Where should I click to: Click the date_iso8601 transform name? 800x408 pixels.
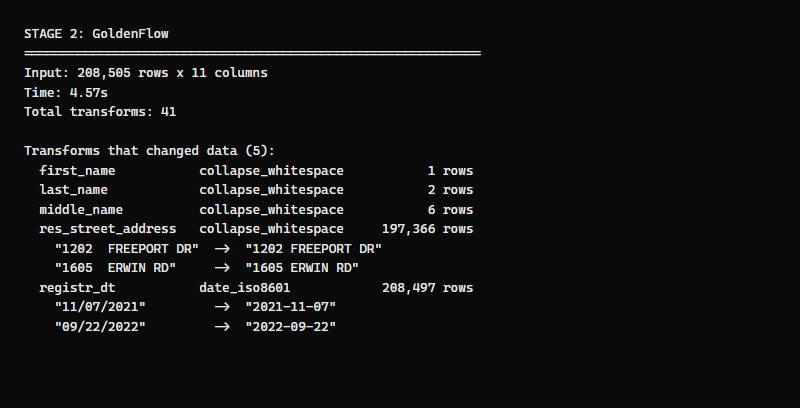pos(245,287)
